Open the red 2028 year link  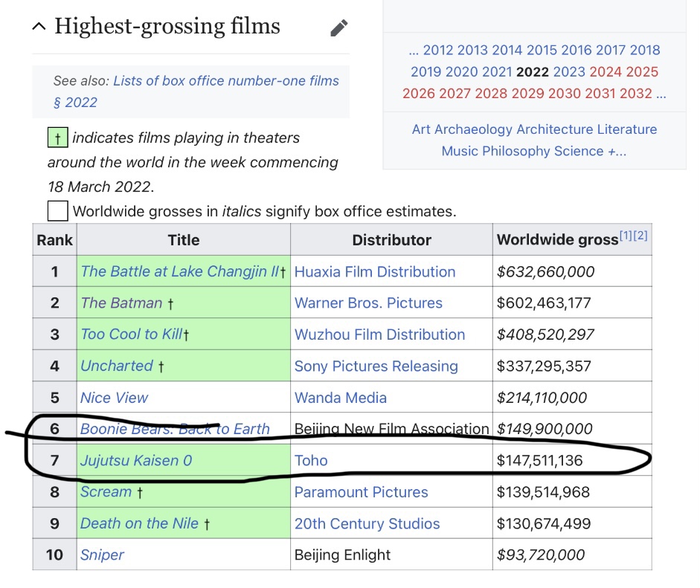(x=491, y=93)
